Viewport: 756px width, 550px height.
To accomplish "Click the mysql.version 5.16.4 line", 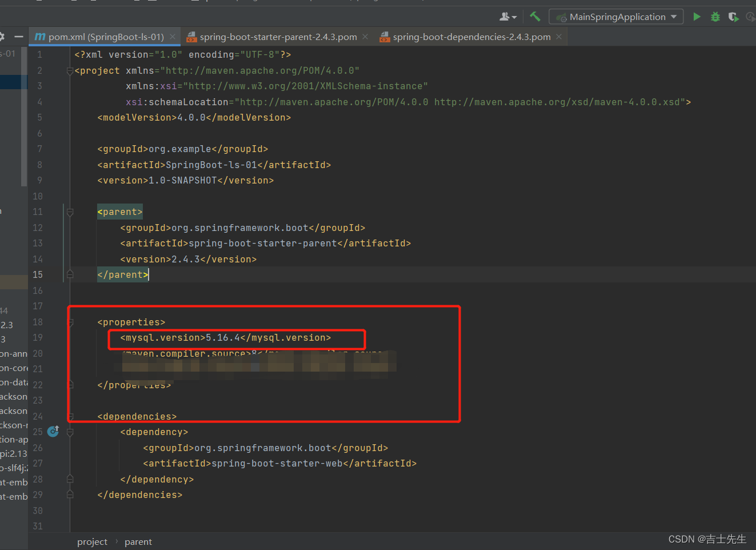I will [225, 338].
